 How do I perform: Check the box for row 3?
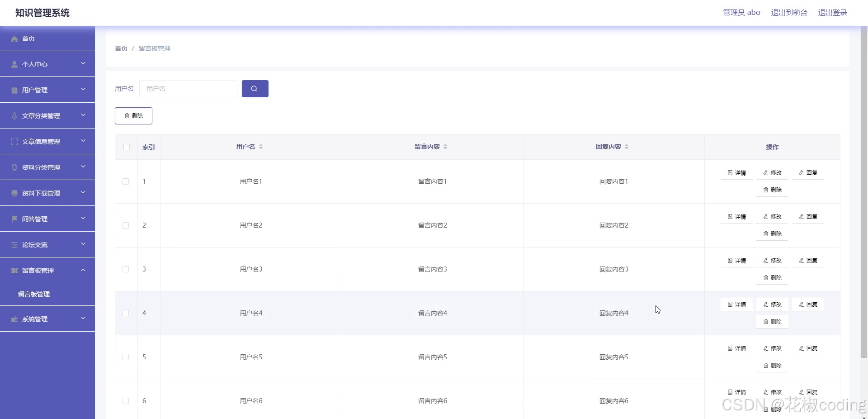(x=126, y=269)
